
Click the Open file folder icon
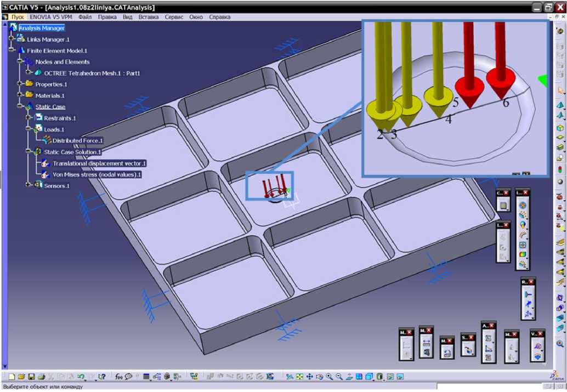point(21,377)
